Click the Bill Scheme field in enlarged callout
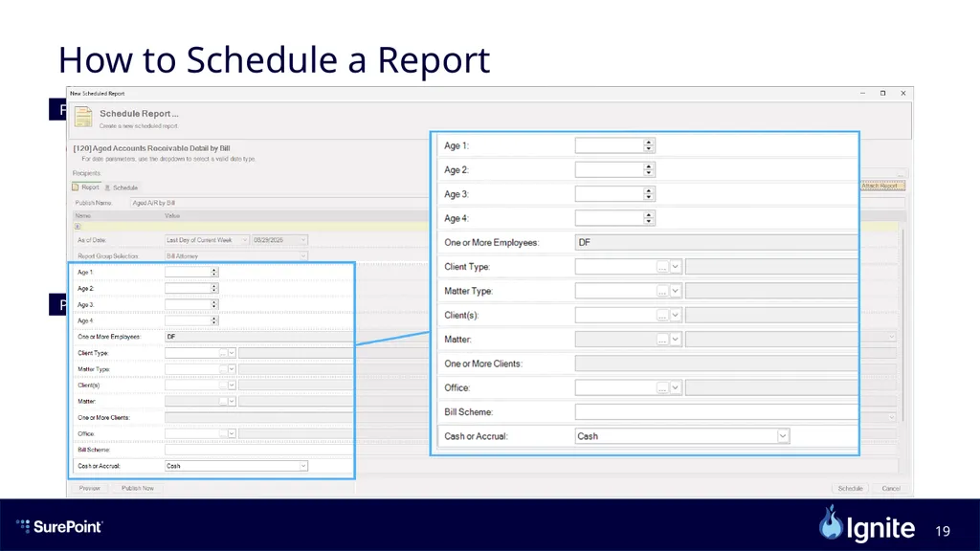The image size is (980, 551). (716, 412)
